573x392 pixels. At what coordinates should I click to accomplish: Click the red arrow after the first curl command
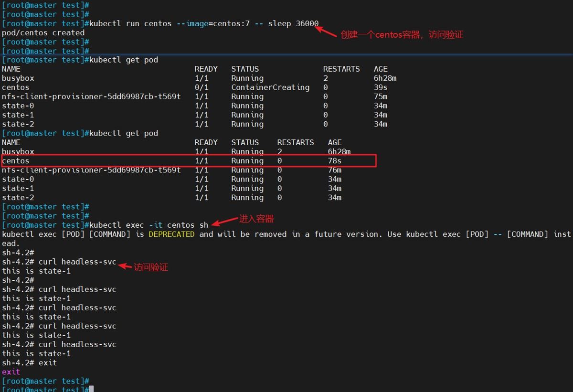tap(125, 266)
